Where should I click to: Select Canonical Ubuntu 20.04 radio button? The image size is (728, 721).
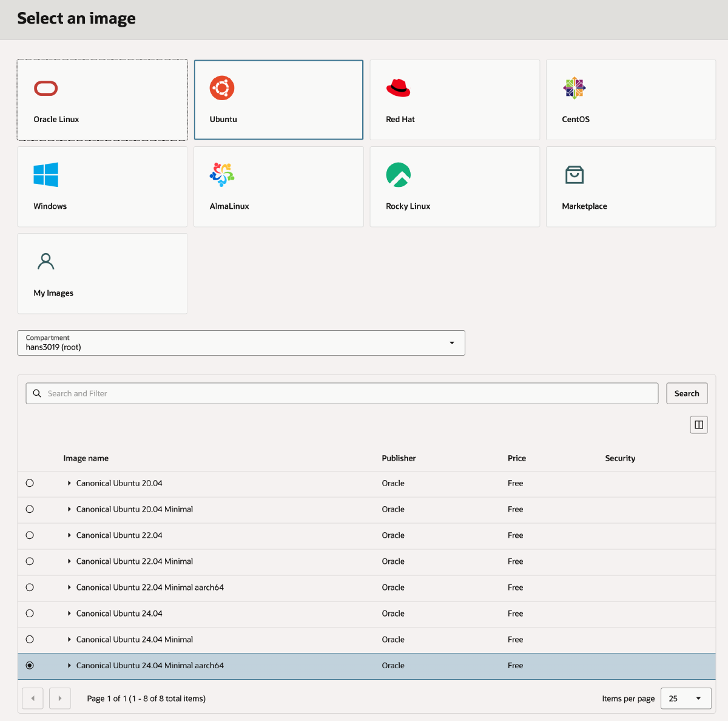point(30,483)
